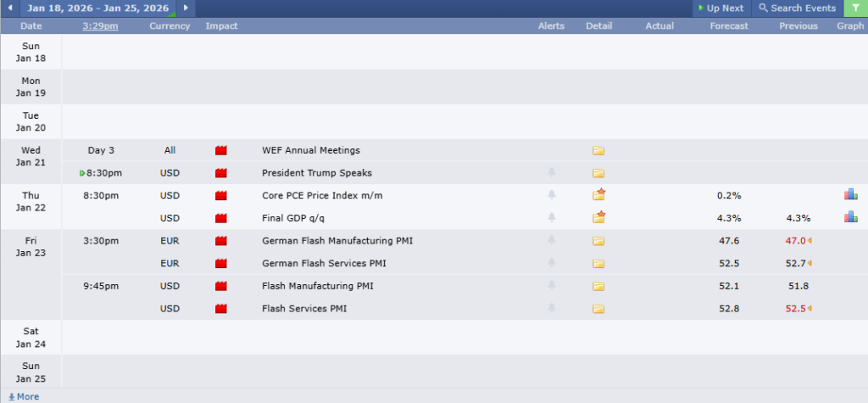Go to next week arrow
The width and height of the screenshot is (868, 403).
[x=186, y=8]
